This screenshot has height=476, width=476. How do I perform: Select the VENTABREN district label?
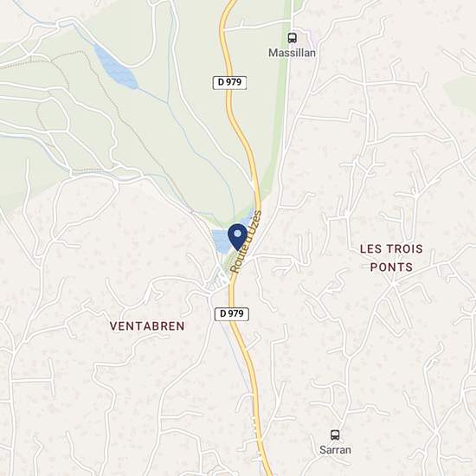tap(147, 326)
